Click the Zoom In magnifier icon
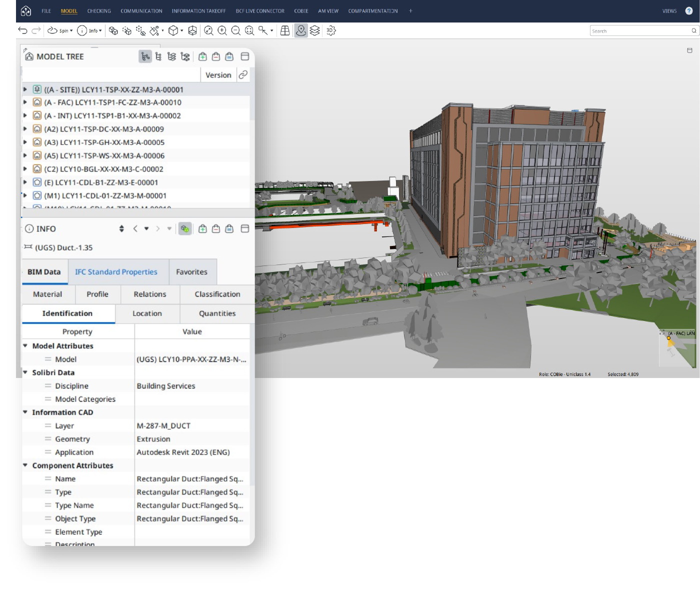 tap(222, 31)
